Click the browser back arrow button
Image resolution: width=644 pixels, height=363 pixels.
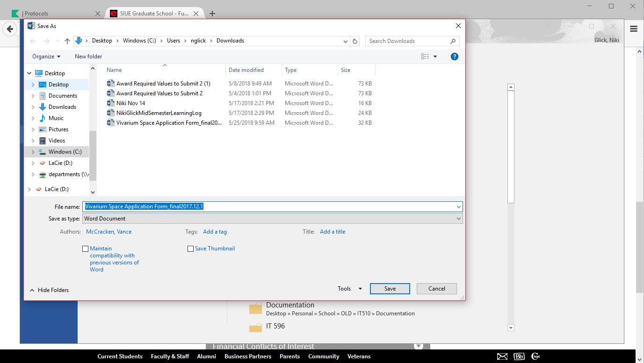click(x=9, y=29)
